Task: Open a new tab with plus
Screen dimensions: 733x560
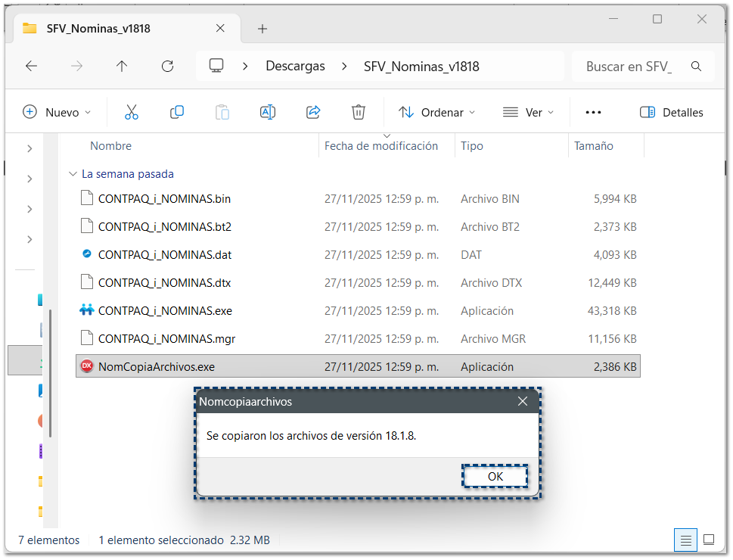Action: tap(262, 29)
